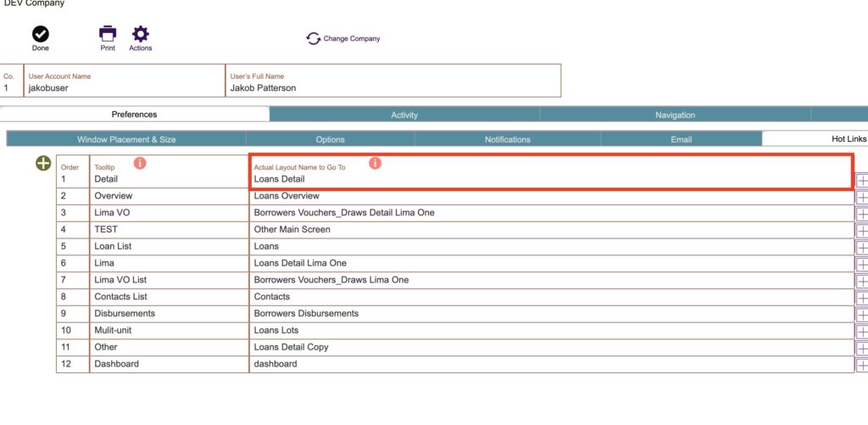Edit the Overview tooltip cell
868x425 pixels.
click(x=169, y=196)
